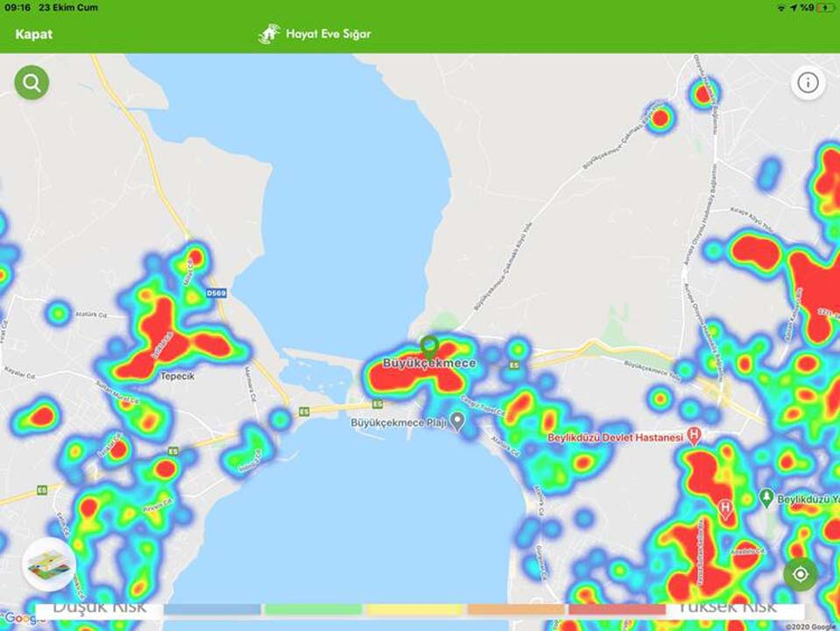The height and width of the screenshot is (631, 840).
Task: Select the red high-risk legend swatch
Action: (618, 610)
